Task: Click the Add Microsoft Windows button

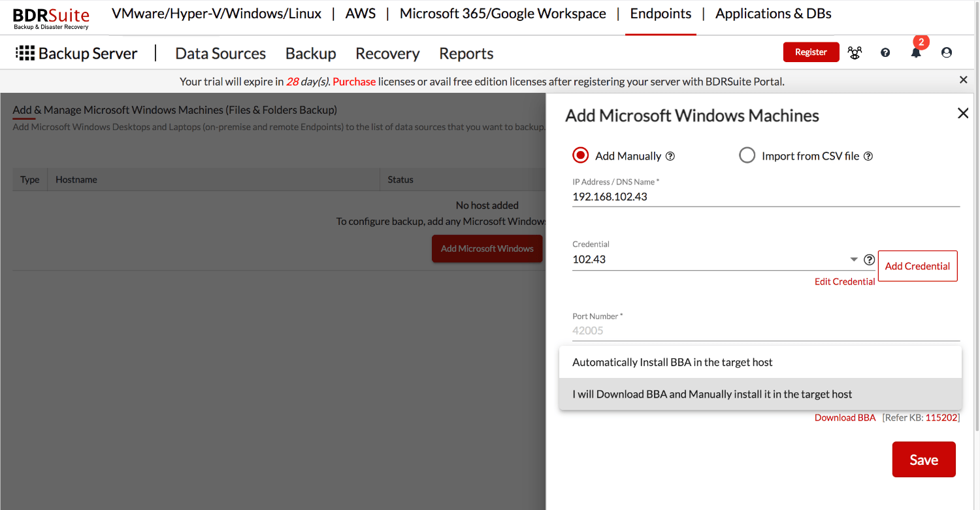Action: click(x=487, y=248)
